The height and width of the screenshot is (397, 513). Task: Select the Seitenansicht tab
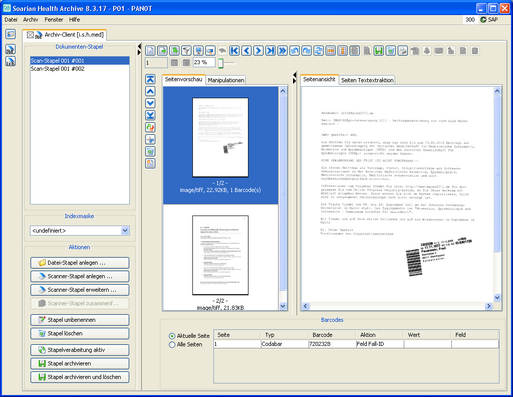point(319,79)
